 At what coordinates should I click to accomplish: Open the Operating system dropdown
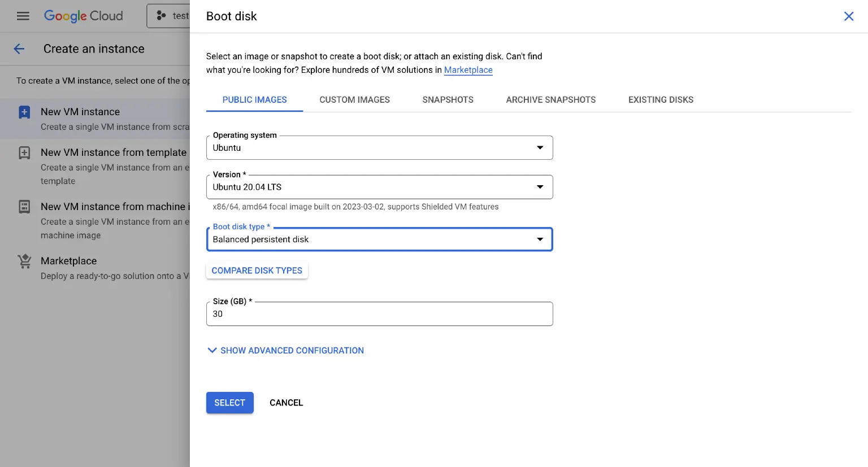[379, 148]
